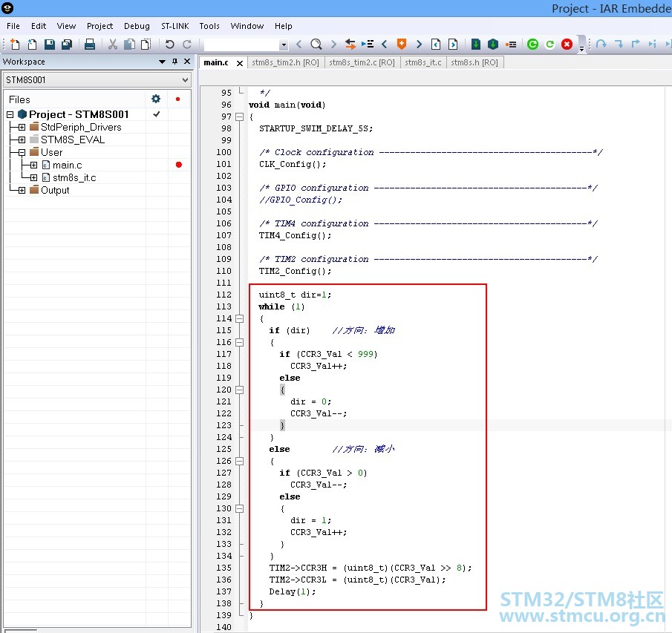This screenshot has width=672, height=633.
Task: Print the document using printer icon
Action: coord(90,44)
